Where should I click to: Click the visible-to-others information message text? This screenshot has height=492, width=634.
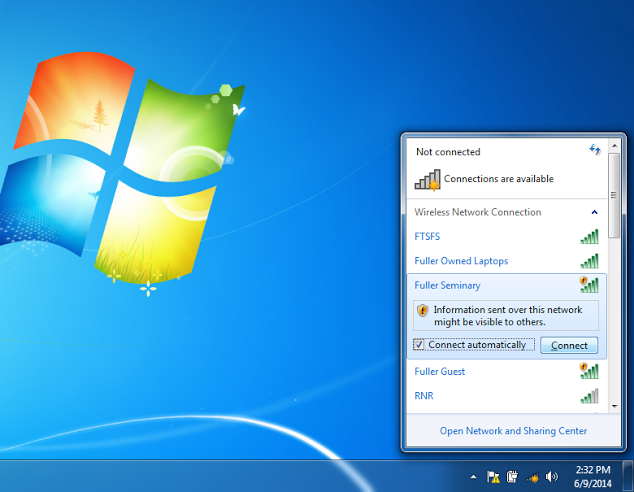[x=507, y=316]
